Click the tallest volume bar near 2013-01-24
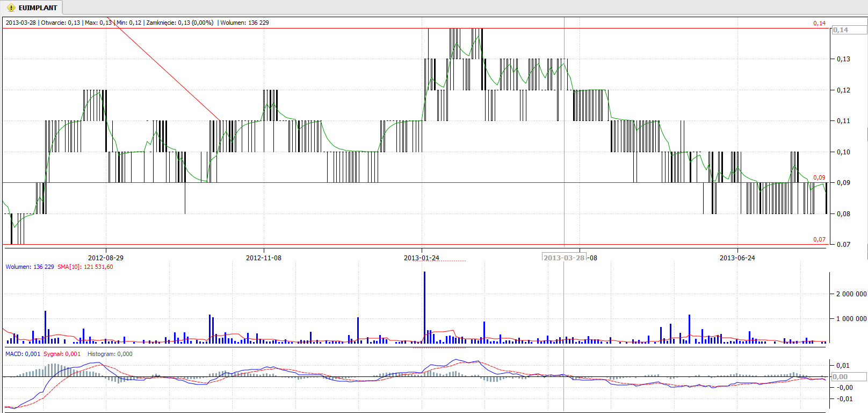The image size is (868, 413). click(x=424, y=307)
